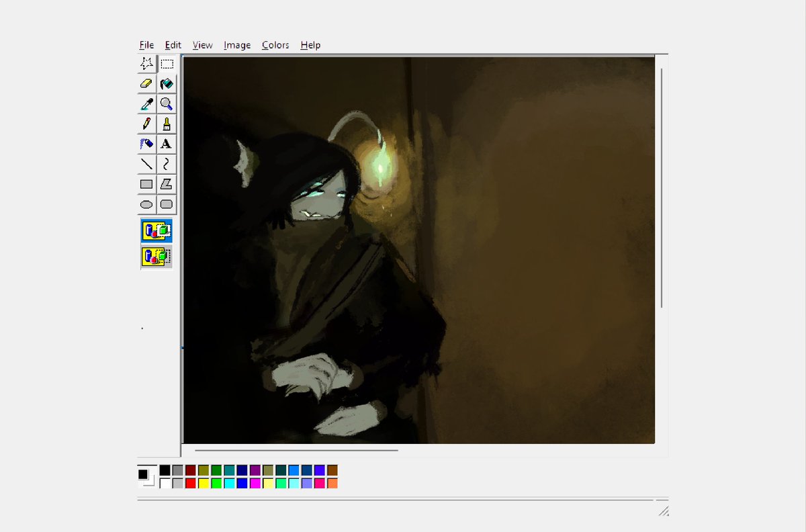Pick the brown palette color
Screen dimensions: 806x532
[332, 470]
